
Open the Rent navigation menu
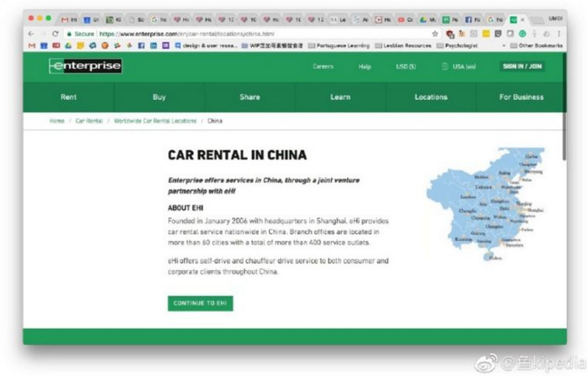pos(68,97)
